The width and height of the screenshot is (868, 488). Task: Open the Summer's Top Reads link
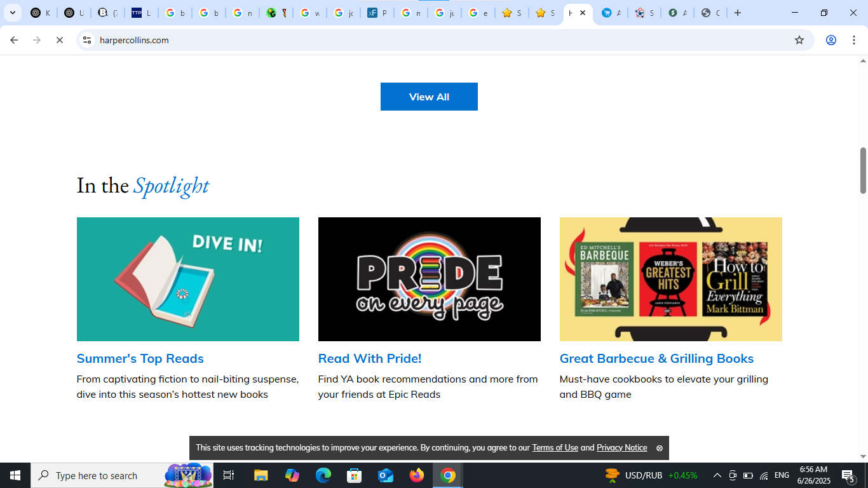pos(140,358)
